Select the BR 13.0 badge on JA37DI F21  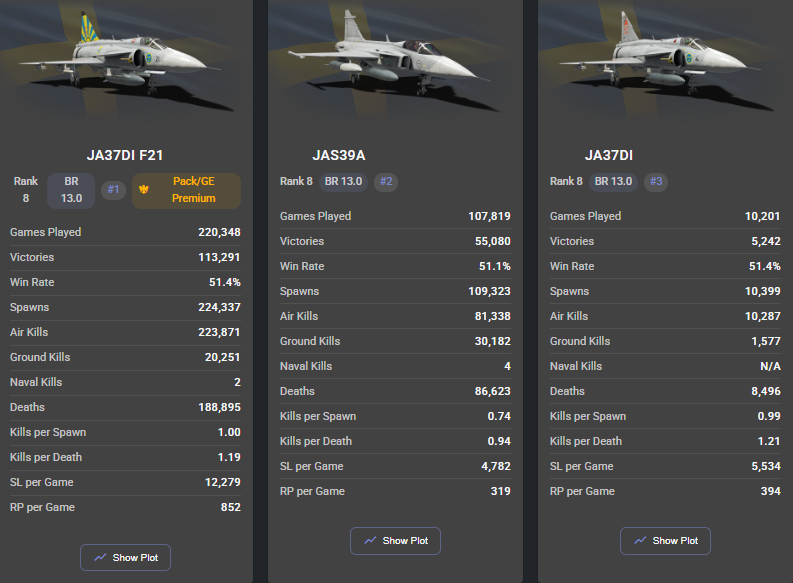point(70,190)
